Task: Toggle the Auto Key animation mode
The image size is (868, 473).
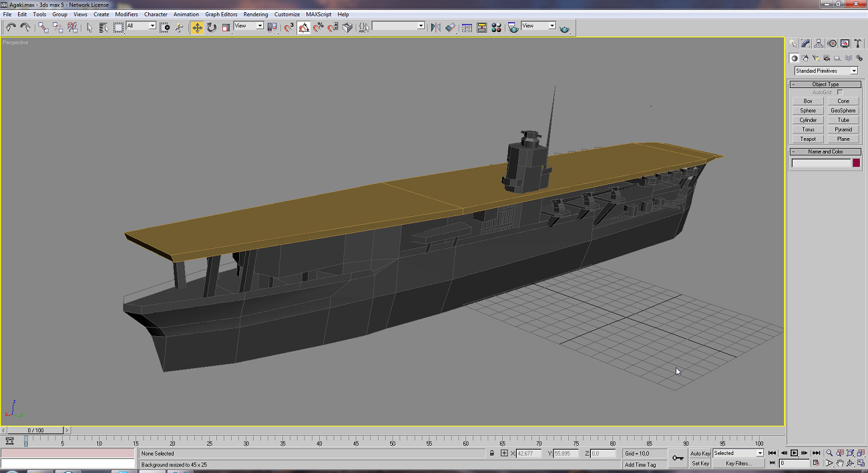Action: [700, 453]
